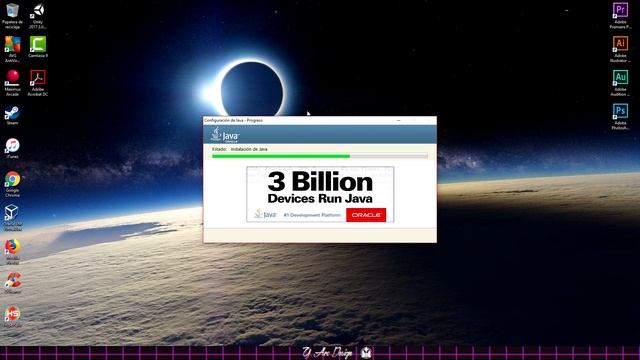This screenshot has height=360, width=640.
Task: Click the Java logo in installer header
Action: (x=225, y=135)
